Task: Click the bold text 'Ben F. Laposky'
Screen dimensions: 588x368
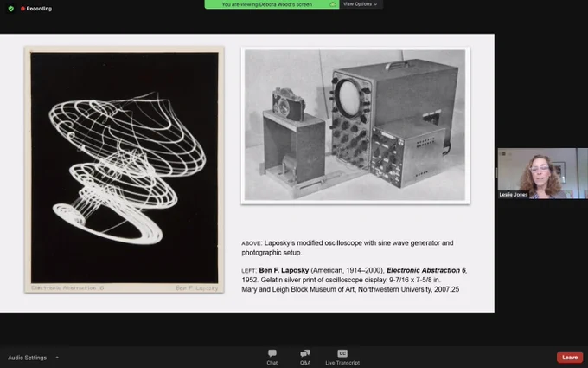Action: pos(284,270)
